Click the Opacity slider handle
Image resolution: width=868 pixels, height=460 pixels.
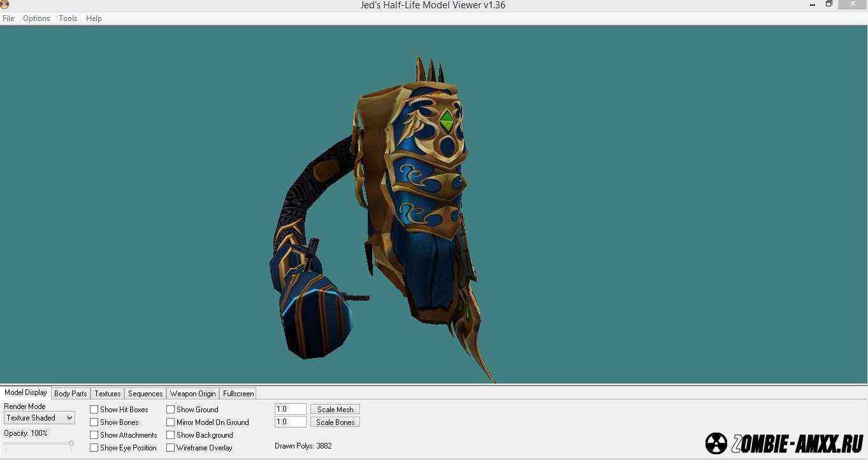71,444
